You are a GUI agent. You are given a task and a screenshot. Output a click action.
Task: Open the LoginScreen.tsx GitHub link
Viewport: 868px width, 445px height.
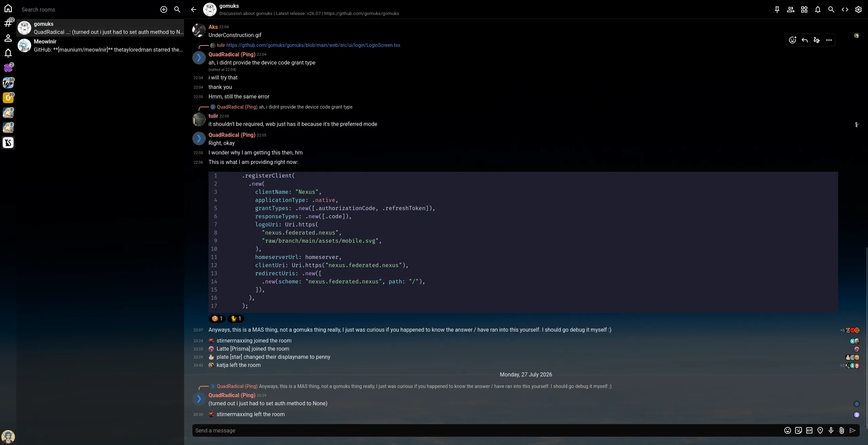[x=313, y=45]
